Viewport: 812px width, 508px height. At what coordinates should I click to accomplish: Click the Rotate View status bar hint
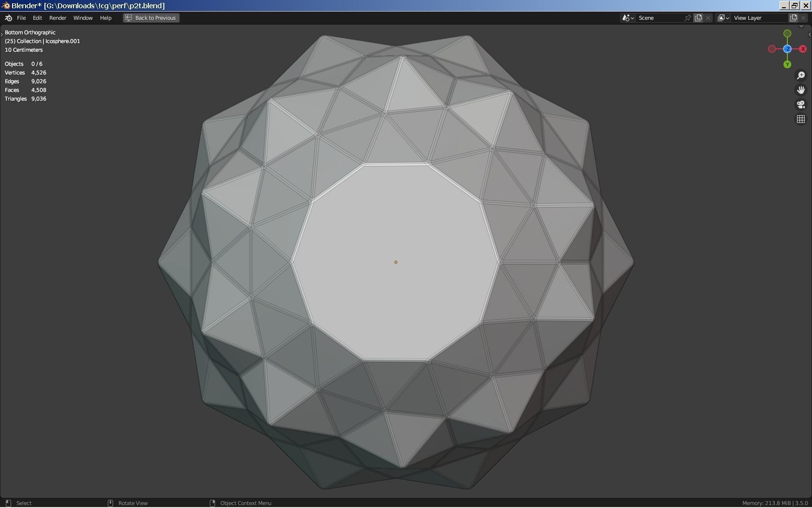coord(133,503)
